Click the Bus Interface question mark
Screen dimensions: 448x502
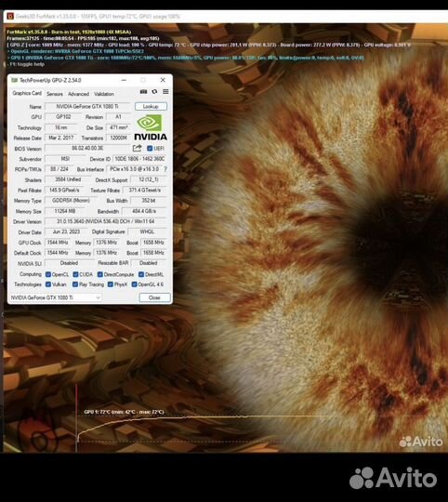(x=165, y=168)
